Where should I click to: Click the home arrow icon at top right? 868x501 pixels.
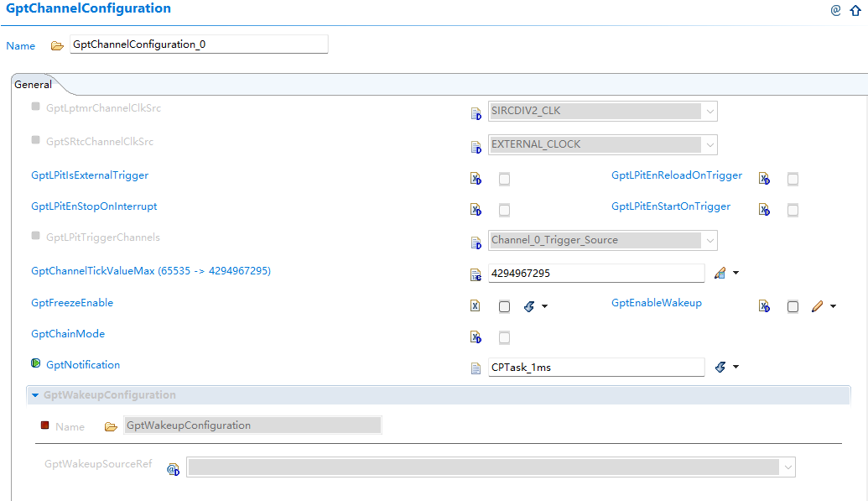pos(857,10)
